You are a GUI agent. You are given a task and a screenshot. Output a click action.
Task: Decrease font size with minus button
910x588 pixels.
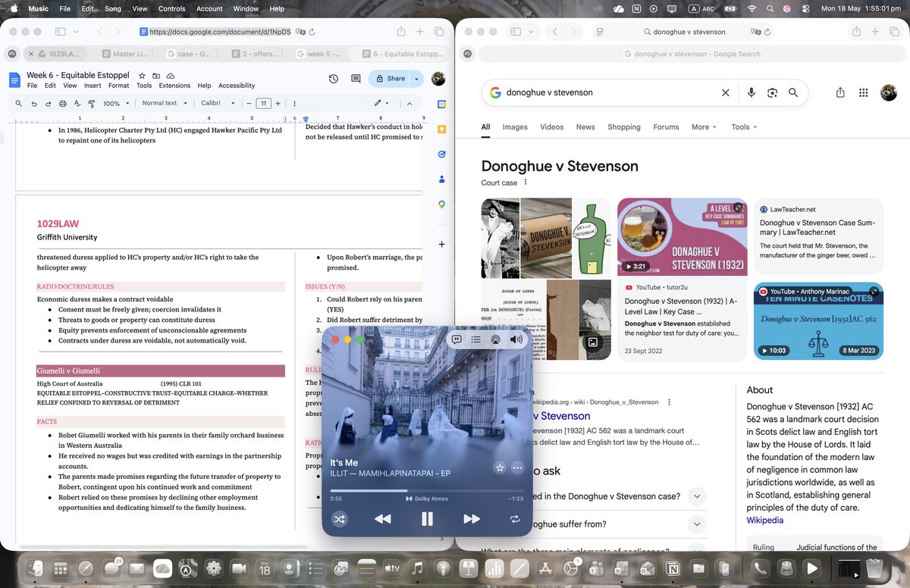pyautogui.click(x=249, y=103)
